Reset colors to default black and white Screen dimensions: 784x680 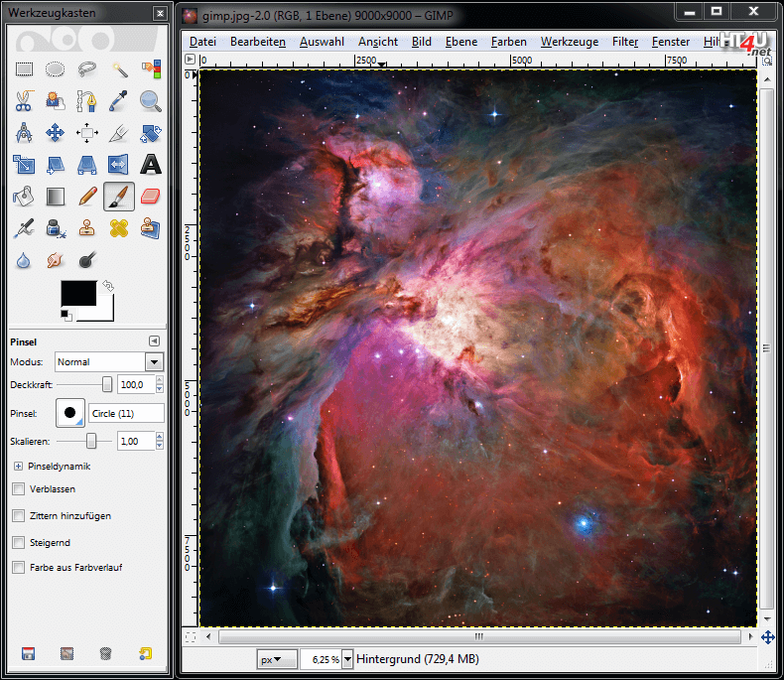coord(66,315)
